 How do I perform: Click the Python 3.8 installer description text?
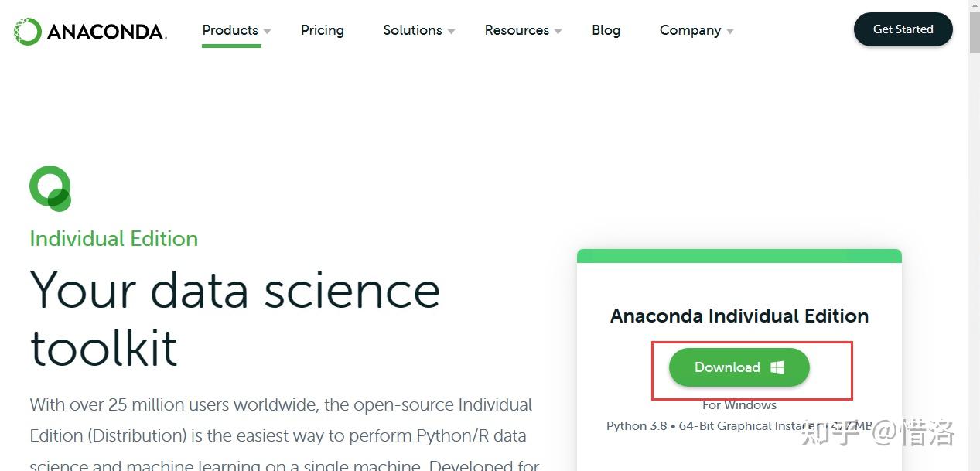tap(739, 425)
